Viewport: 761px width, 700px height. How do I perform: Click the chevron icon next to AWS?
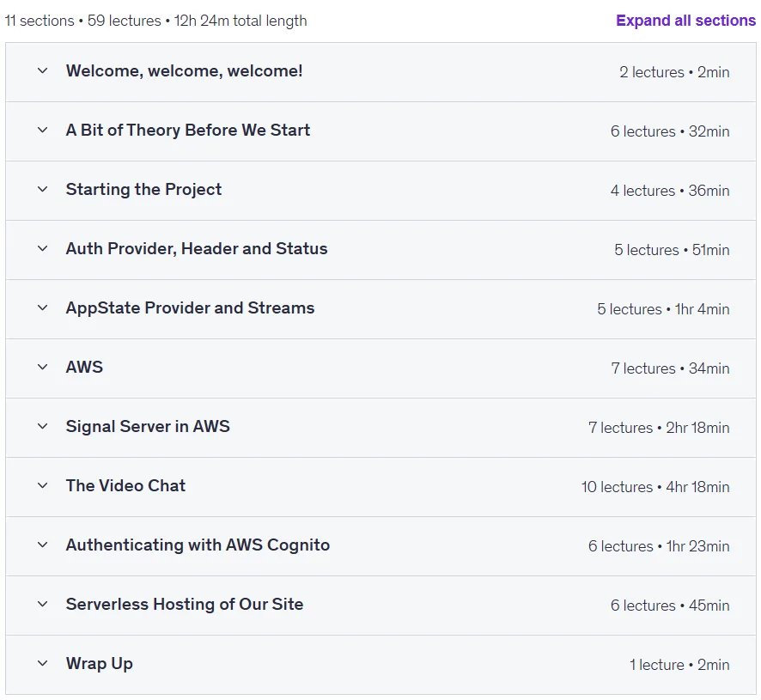[43, 367]
